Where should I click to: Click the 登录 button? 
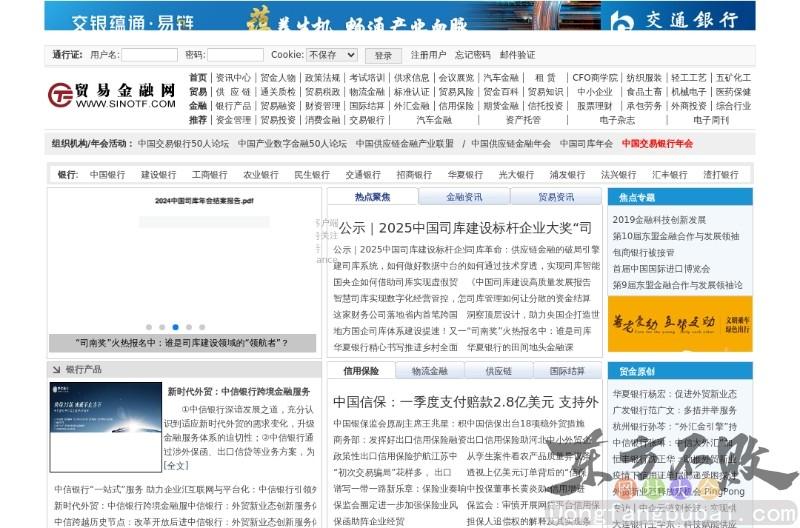point(383,55)
